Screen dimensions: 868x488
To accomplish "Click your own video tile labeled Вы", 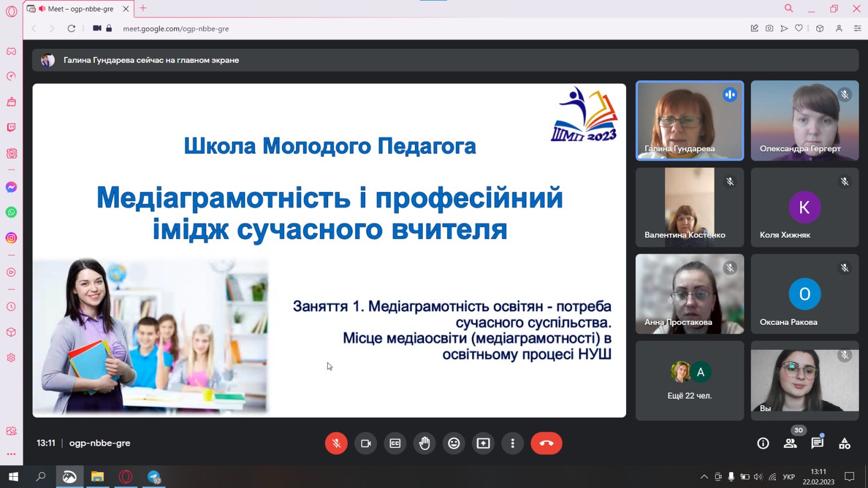I will [x=805, y=381].
